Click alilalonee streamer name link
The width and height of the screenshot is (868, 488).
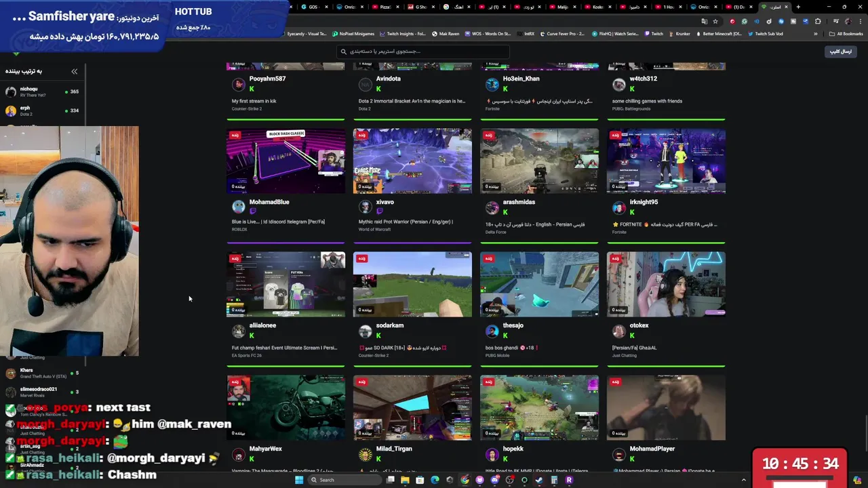click(x=262, y=325)
